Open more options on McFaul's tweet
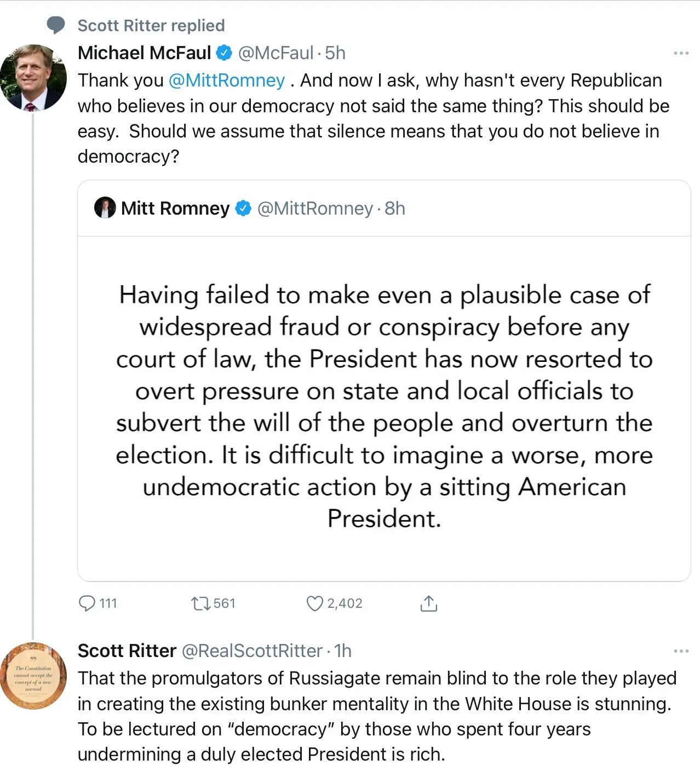The height and width of the screenshot is (777, 700). pos(681,53)
